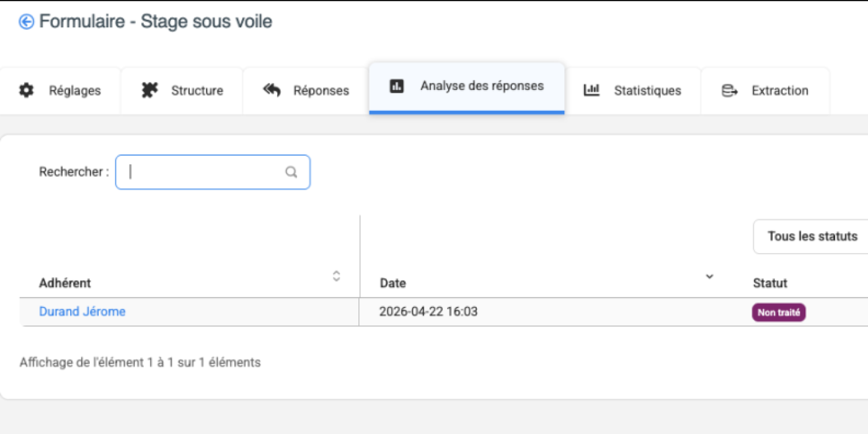The image size is (868, 434).
Task: Click the Réponses reply-all arrows icon
Action: [272, 91]
